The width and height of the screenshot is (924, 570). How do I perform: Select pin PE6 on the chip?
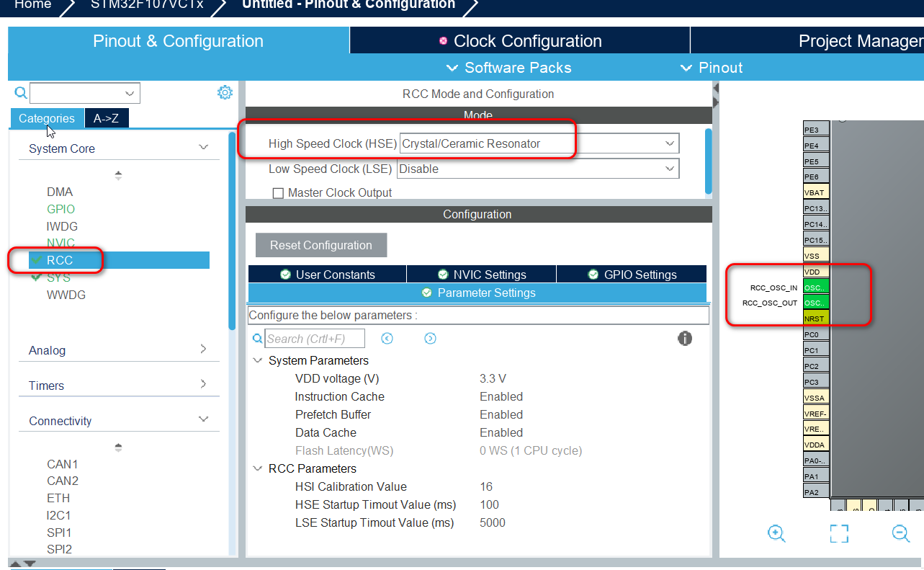coord(816,177)
